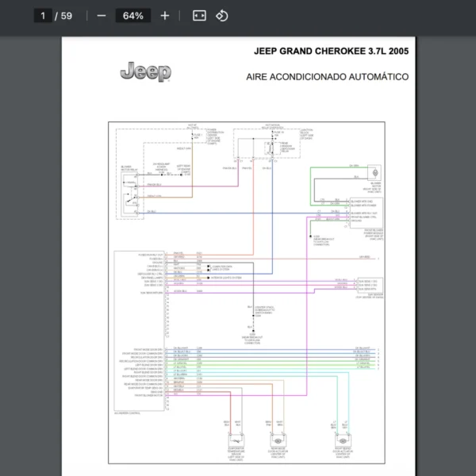Click the JEEP GRAND CHEROKEE 3.7L 2005 title
Image resolution: width=476 pixels, height=476 pixels.
pyautogui.click(x=331, y=51)
